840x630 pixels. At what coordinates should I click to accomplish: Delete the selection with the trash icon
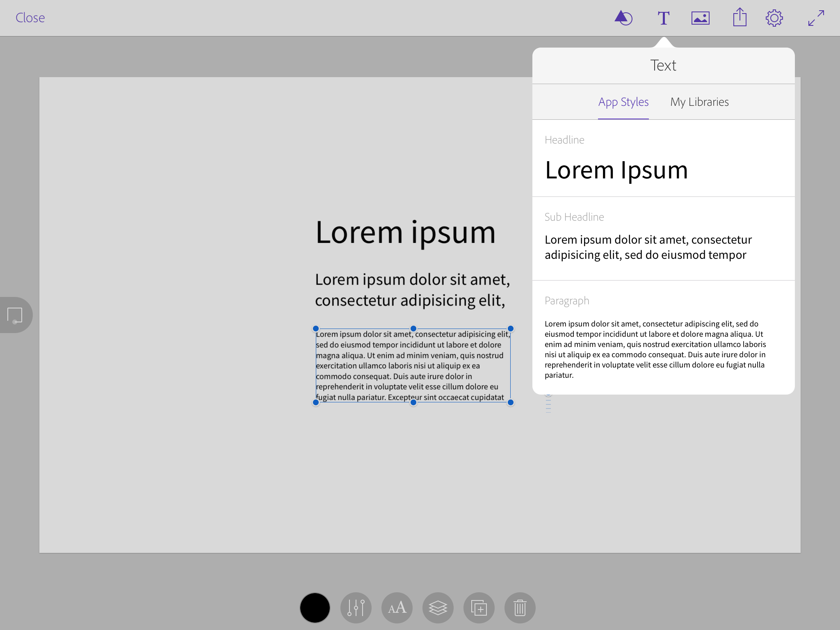pos(520,607)
